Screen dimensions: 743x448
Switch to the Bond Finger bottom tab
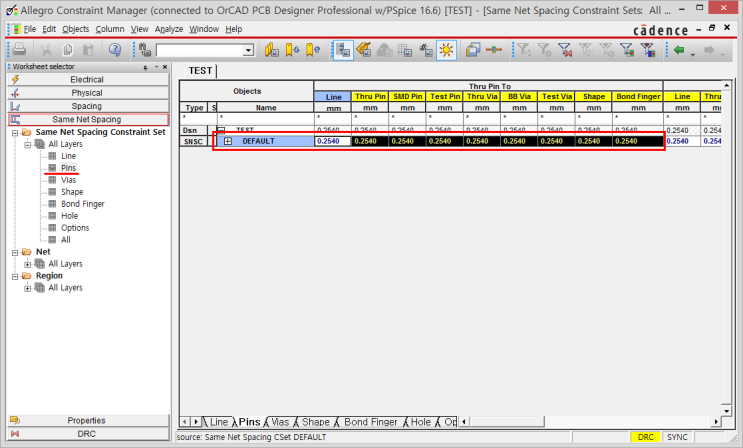(x=371, y=421)
